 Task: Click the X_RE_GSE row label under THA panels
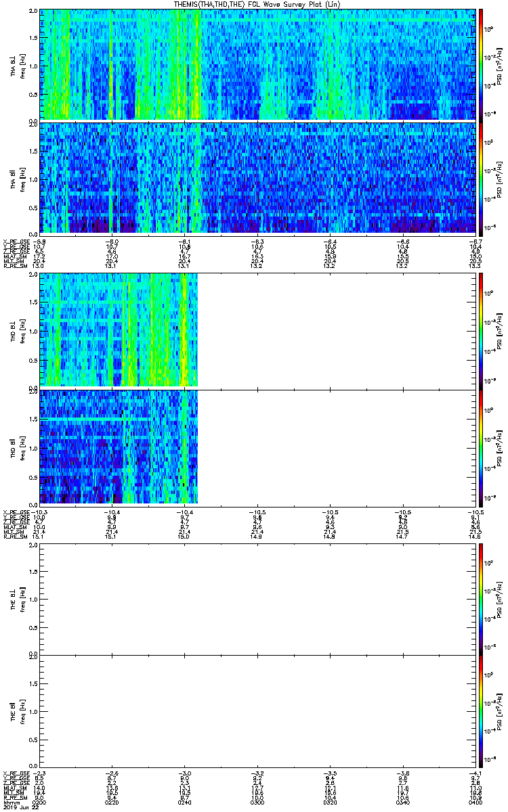point(16,242)
